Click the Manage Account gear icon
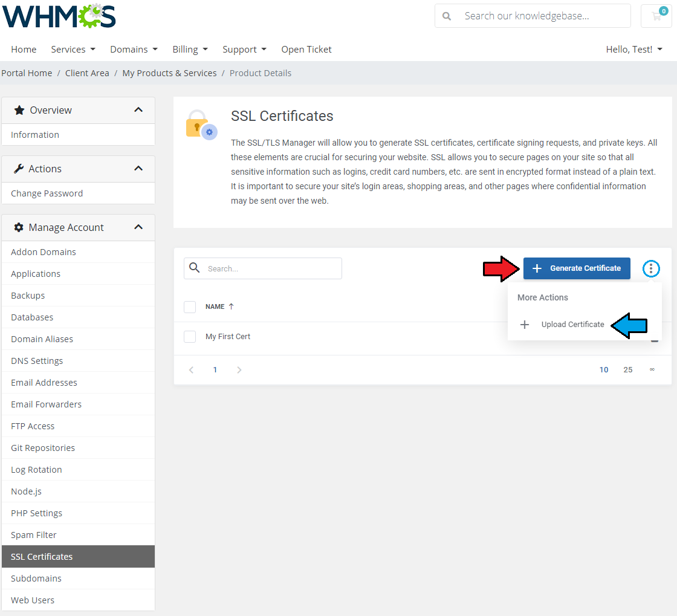677x616 pixels. tap(19, 227)
